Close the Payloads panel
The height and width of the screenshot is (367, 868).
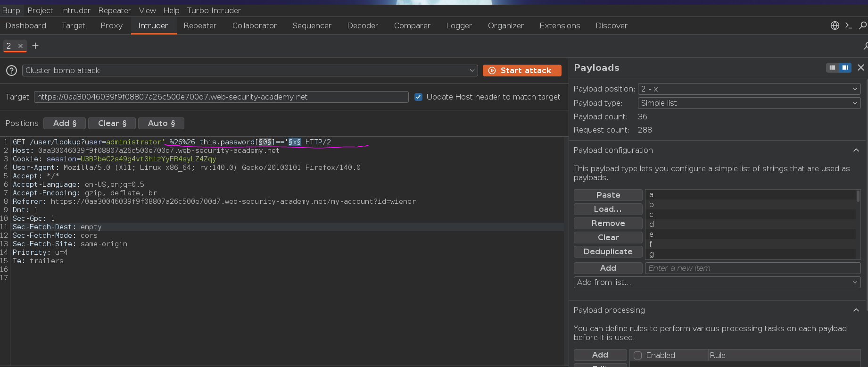[861, 67]
